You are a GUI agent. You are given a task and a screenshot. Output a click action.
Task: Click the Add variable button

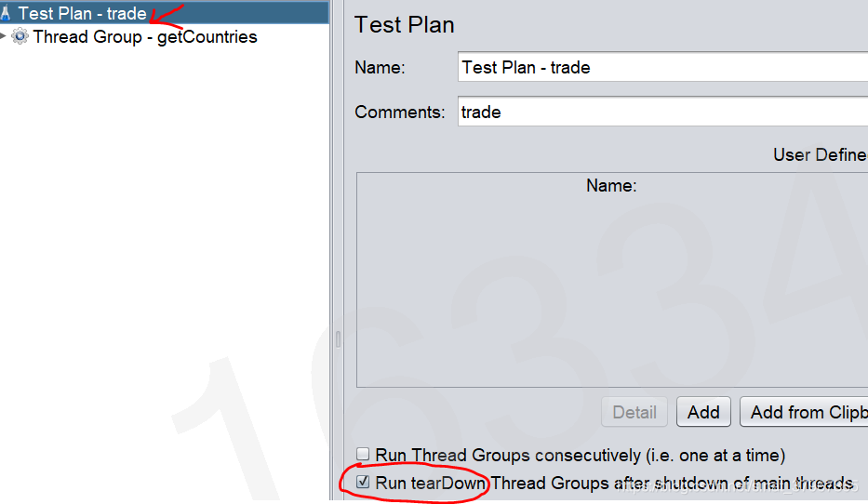point(703,412)
